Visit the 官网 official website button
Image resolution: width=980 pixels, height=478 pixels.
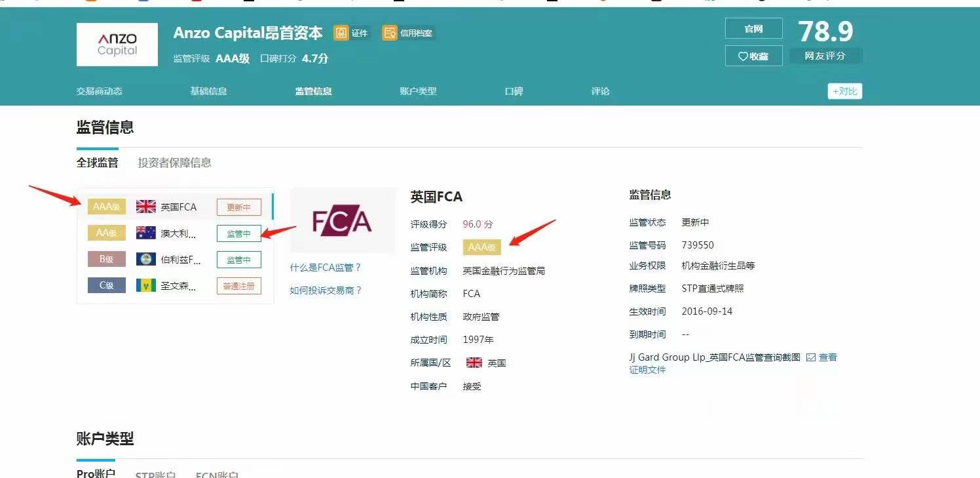coord(754,29)
